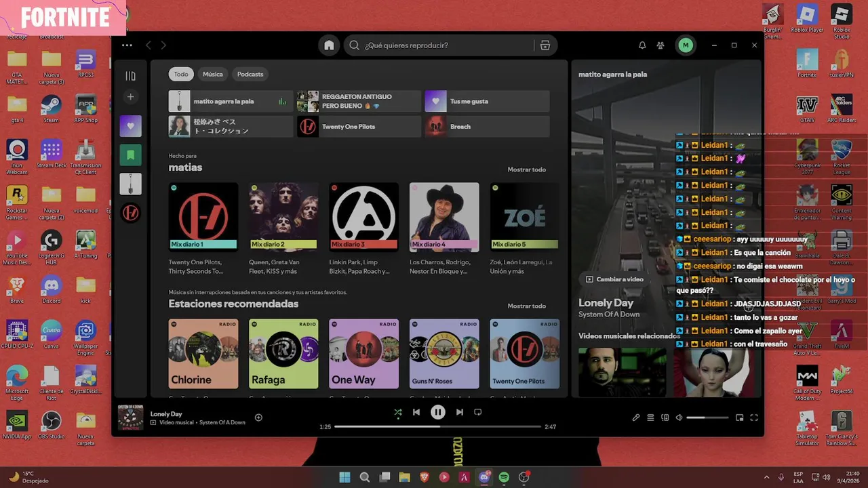Adjust the volume slider
The image size is (868, 488).
pos(707,418)
